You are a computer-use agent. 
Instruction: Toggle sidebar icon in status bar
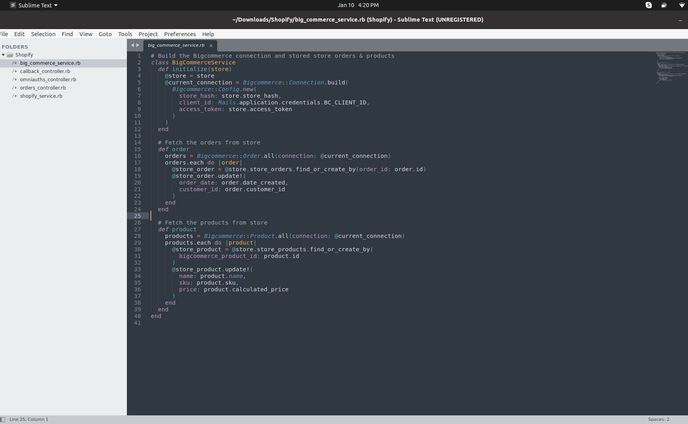[x=3, y=419]
